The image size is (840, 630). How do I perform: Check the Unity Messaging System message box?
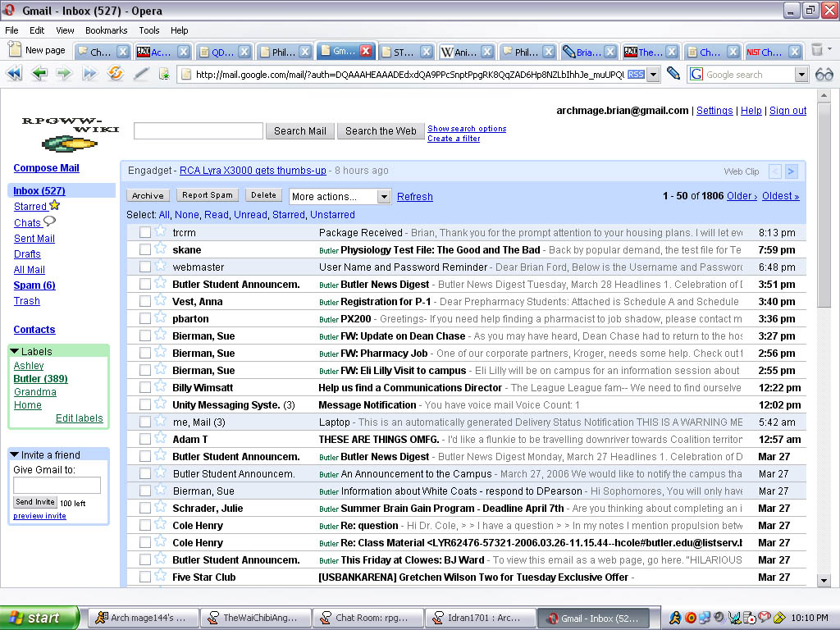click(144, 405)
